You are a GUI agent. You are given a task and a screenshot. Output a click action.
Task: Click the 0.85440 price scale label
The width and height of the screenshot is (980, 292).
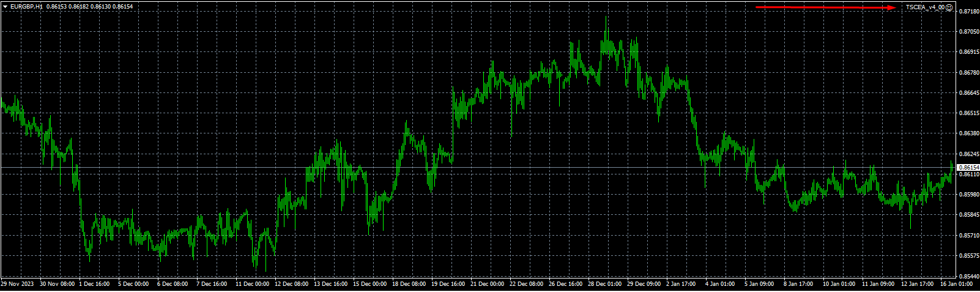coord(968,276)
